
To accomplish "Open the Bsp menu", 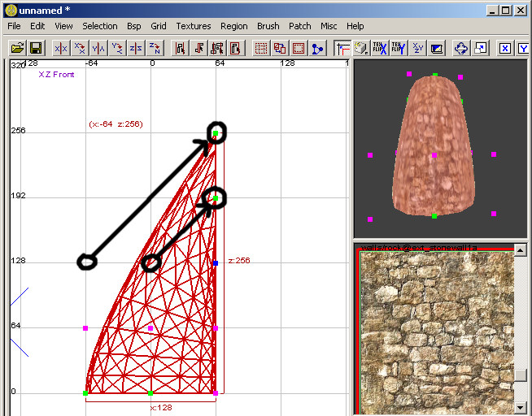I will (134, 26).
